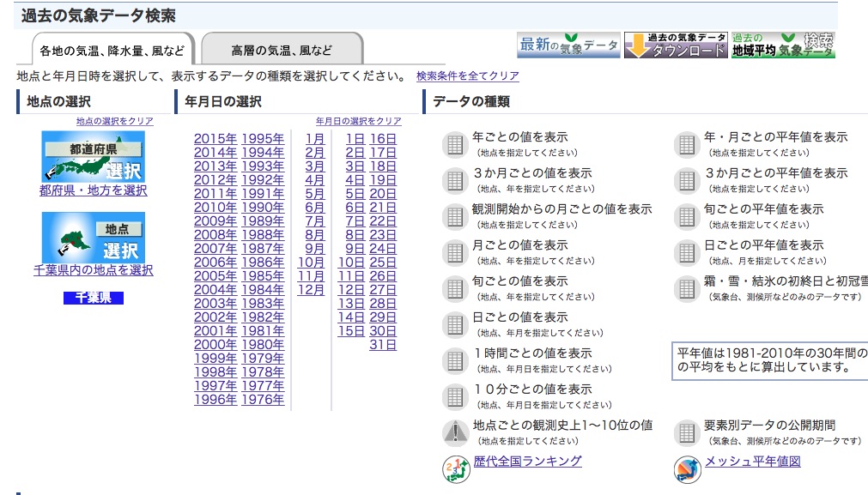Open the メッシュ平年値図 icon
Screen dimensions: 868x495
(687, 468)
